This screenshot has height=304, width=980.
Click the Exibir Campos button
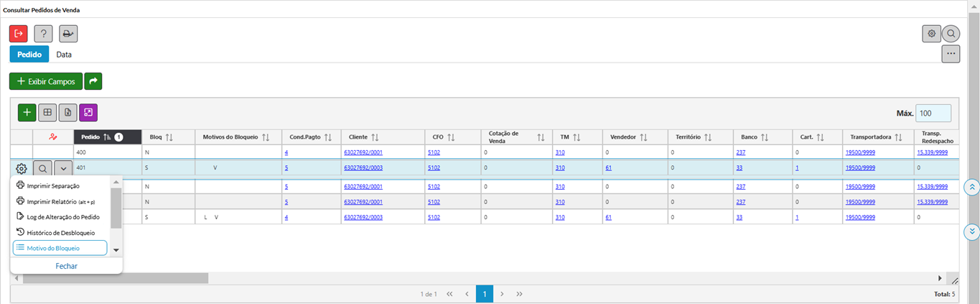coord(46,81)
